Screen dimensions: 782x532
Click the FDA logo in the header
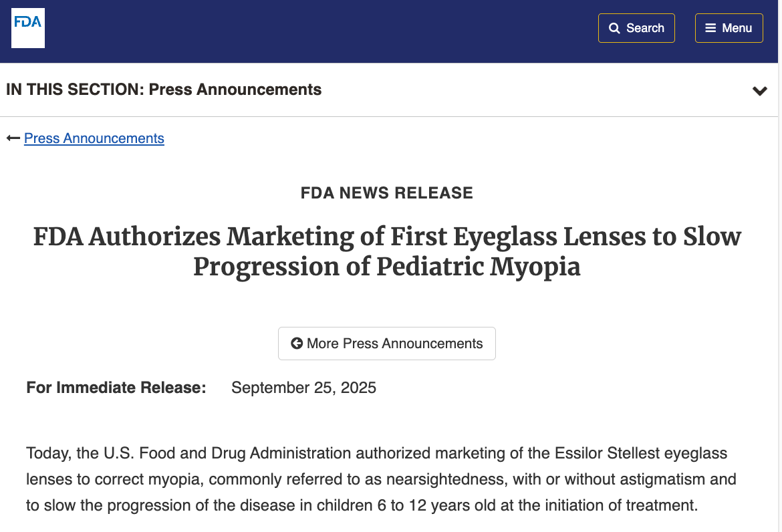(x=28, y=28)
